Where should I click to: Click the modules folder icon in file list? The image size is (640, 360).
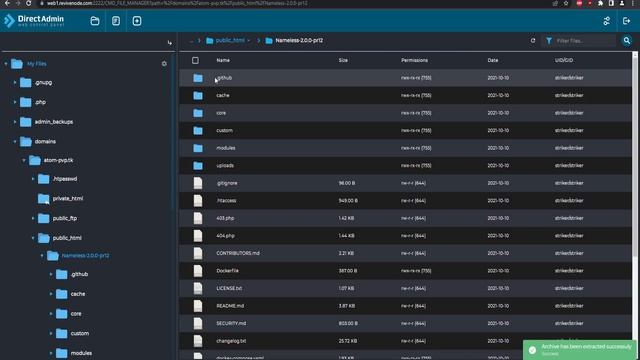click(x=198, y=148)
